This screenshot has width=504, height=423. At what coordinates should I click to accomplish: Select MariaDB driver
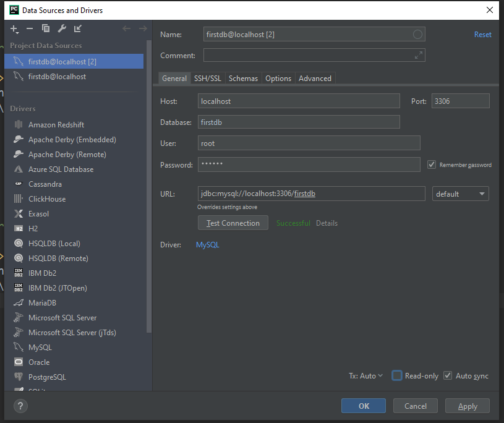pos(74,302)
